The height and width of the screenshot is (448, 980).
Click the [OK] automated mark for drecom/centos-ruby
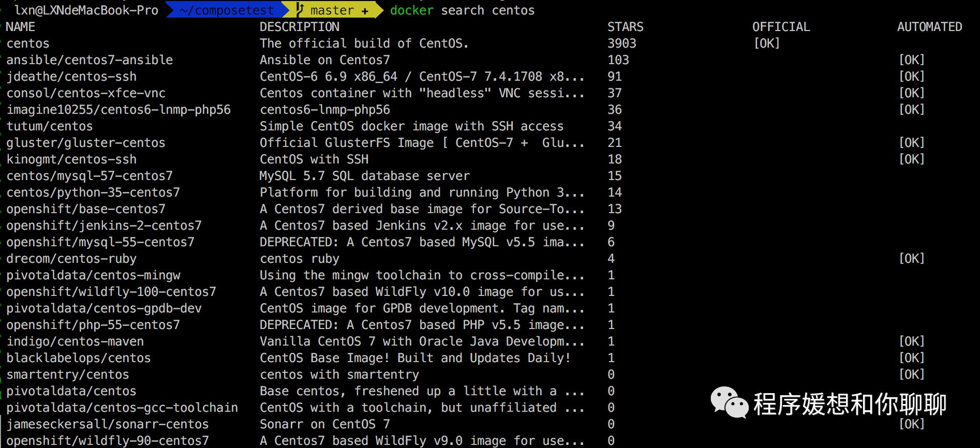coord(912,259)
